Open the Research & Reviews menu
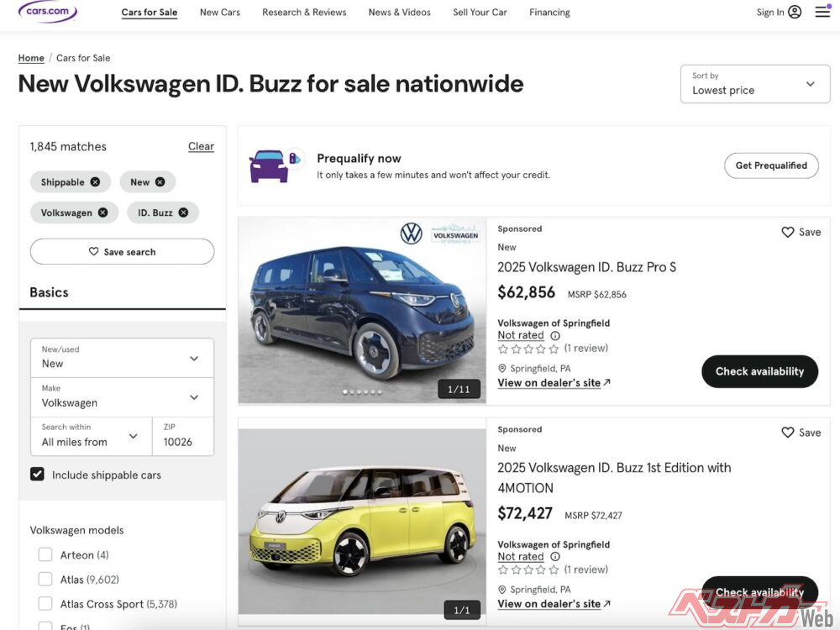This screenshot has height=630, width=840. (304, 13)
